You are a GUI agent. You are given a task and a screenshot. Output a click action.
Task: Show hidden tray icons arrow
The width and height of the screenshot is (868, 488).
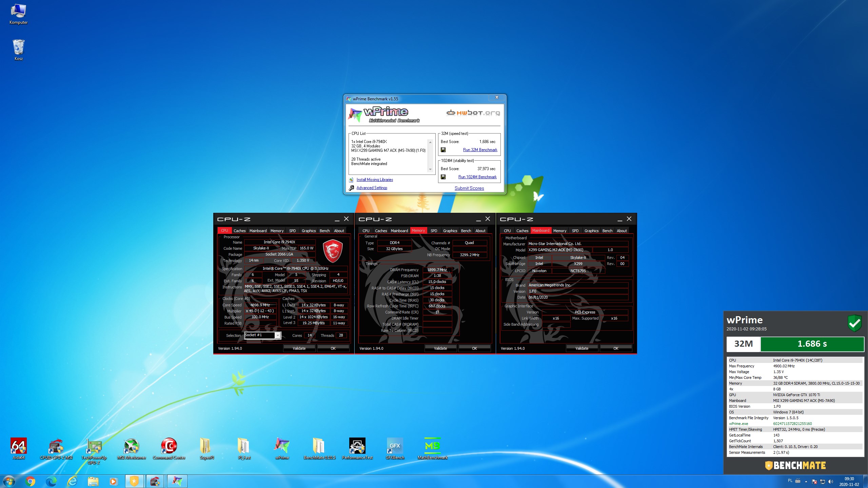point(806,482)
